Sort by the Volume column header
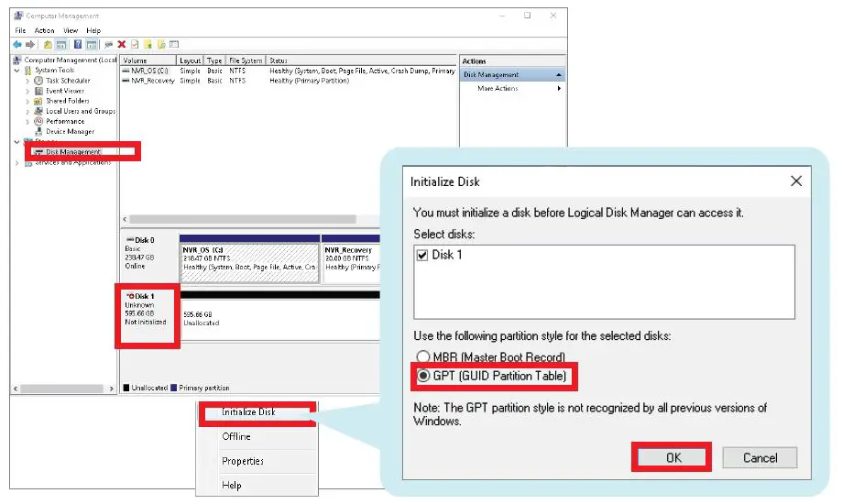This screenshot has width=842, height=504. 148,60
